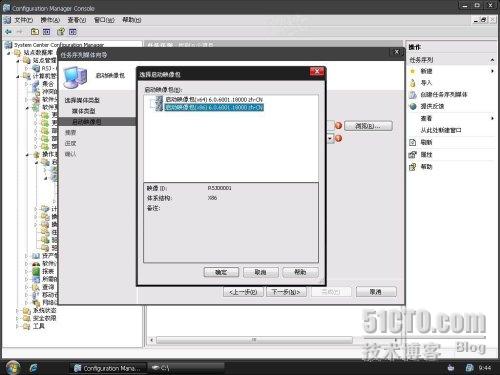The width and height of the screenshot is (500, 375).
Task: Click 创建任务序列媒体 in the actions pane
Action: pos(444,95)
